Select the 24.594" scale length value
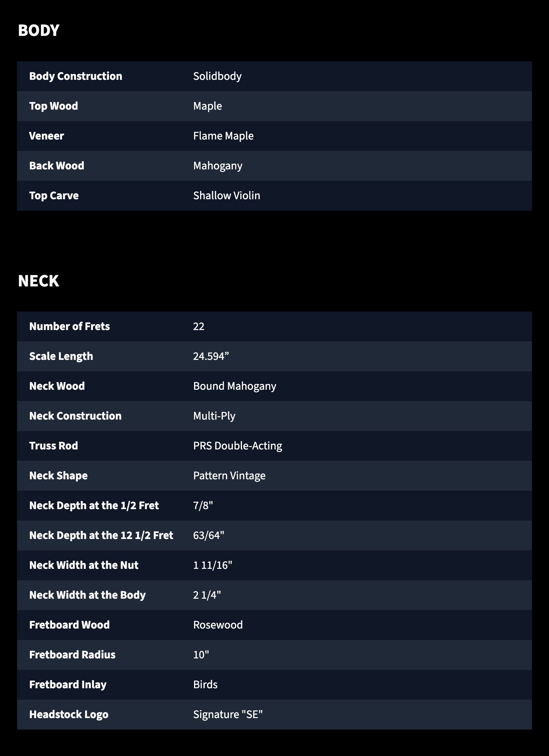Viewport: 549px width, 756px height. (x=211, y=356)
